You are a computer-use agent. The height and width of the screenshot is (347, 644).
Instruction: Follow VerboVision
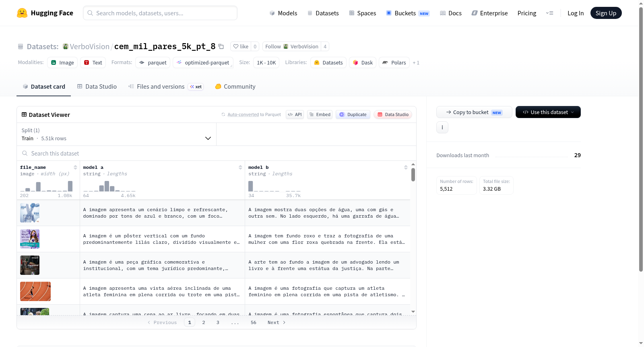(292, 46)
